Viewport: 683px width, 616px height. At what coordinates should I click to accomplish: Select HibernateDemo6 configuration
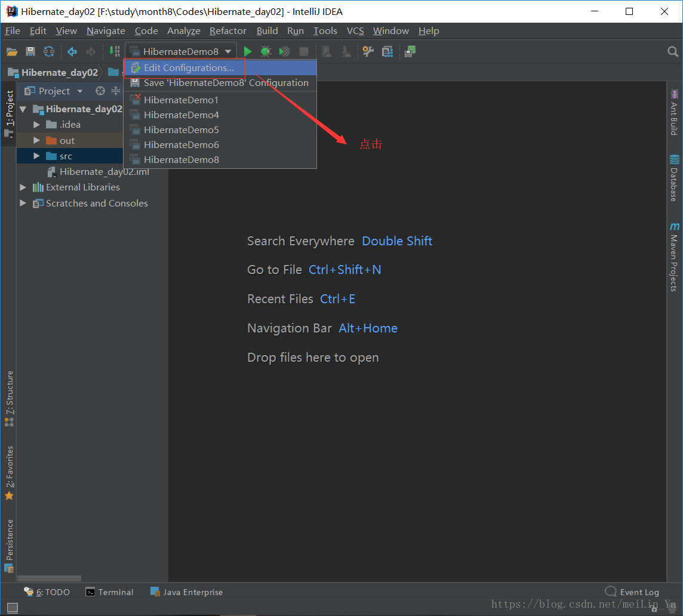pos(220,144)
